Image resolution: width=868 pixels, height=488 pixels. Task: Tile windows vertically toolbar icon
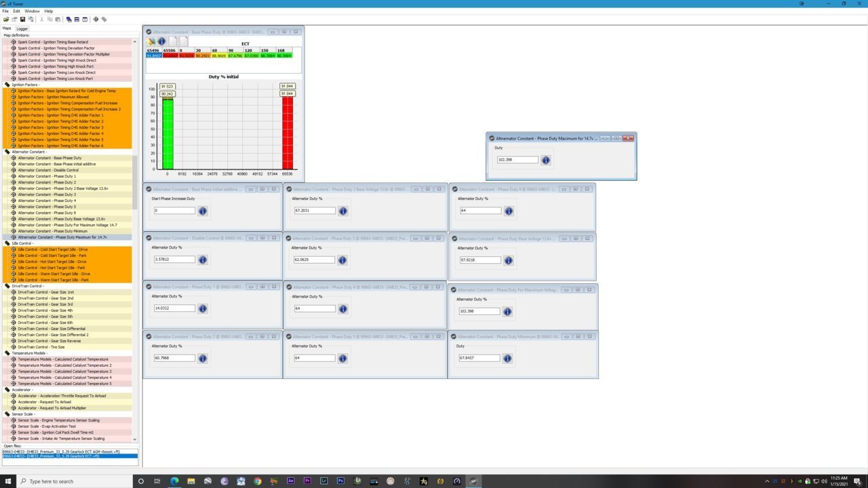85,19
